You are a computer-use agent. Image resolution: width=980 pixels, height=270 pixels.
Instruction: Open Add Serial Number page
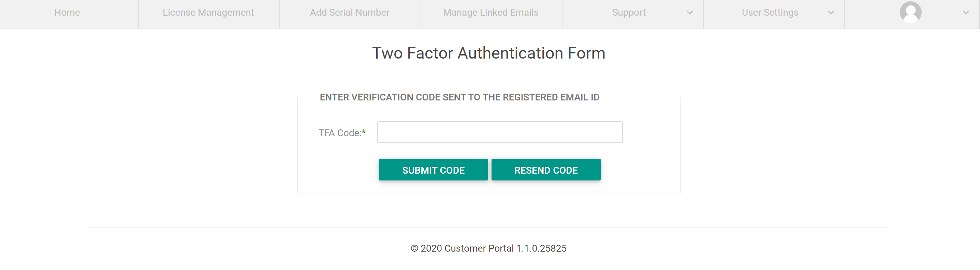click(x=349, y=13)
